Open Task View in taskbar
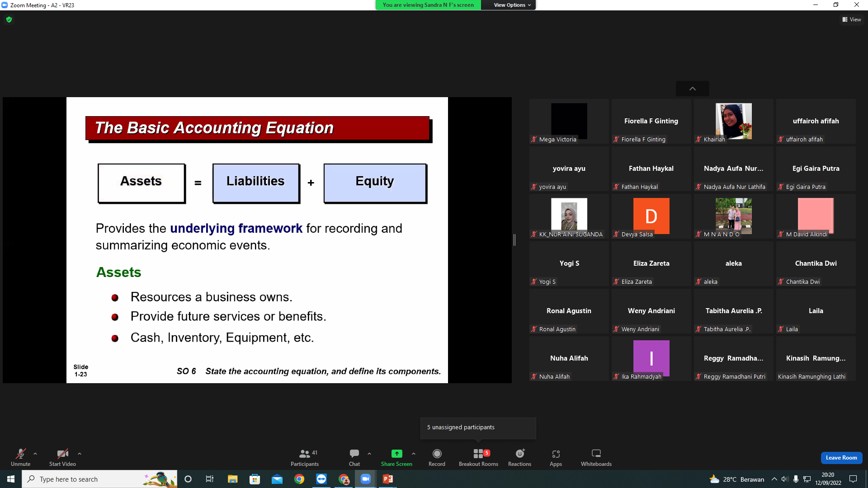 click(x=210, y=479)
